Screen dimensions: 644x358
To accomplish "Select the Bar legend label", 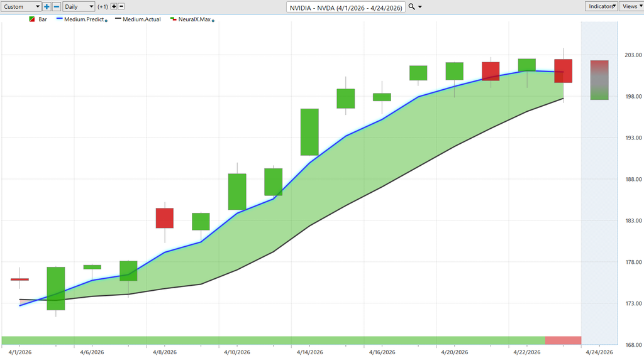I will [x=43, y=19].
